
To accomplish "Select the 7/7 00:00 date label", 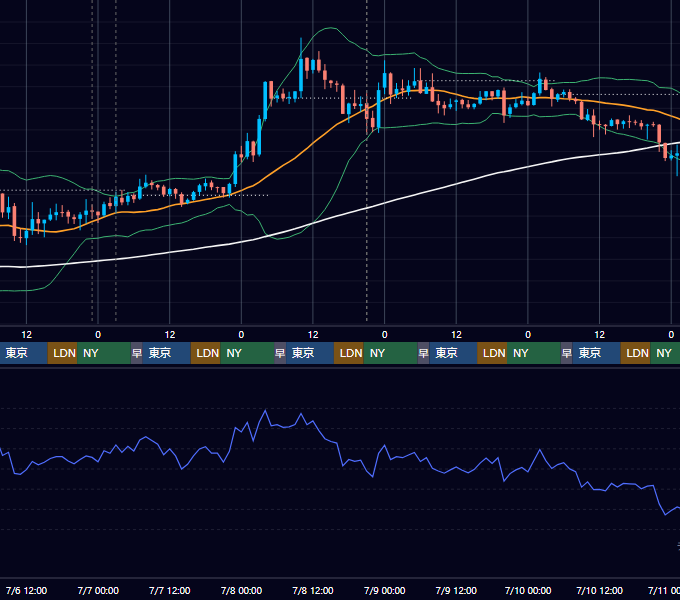I will click(98, 590).
